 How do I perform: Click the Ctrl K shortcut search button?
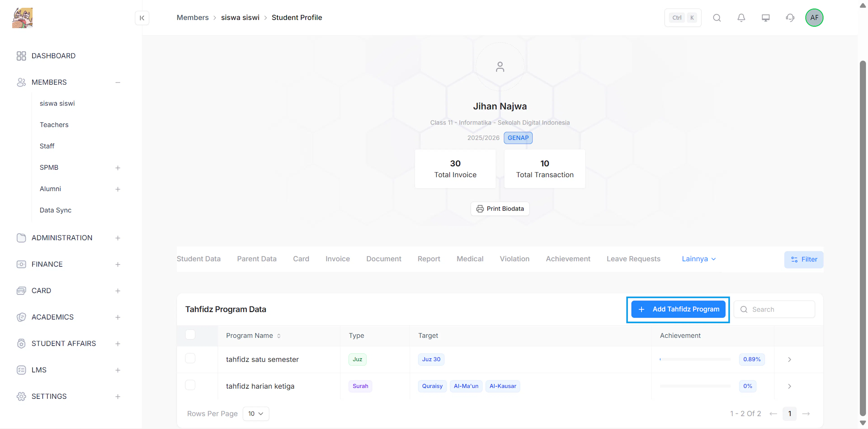683,18
